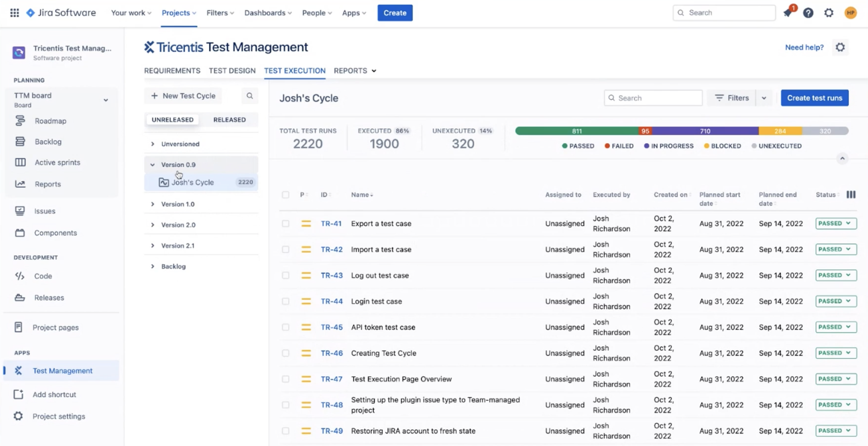This screenshot has height=446, width=868.
Task: Open the search icon beside New Test Cycle
Action: 249,96
